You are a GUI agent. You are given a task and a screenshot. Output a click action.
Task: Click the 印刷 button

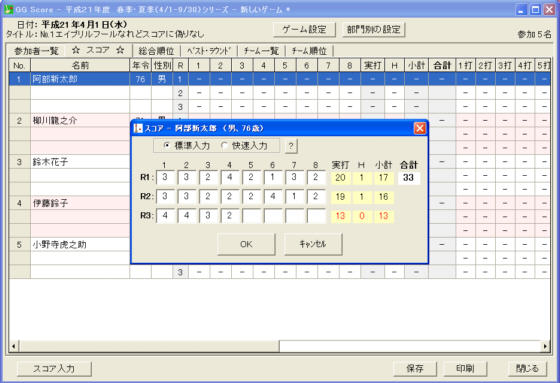pos(465,369)
